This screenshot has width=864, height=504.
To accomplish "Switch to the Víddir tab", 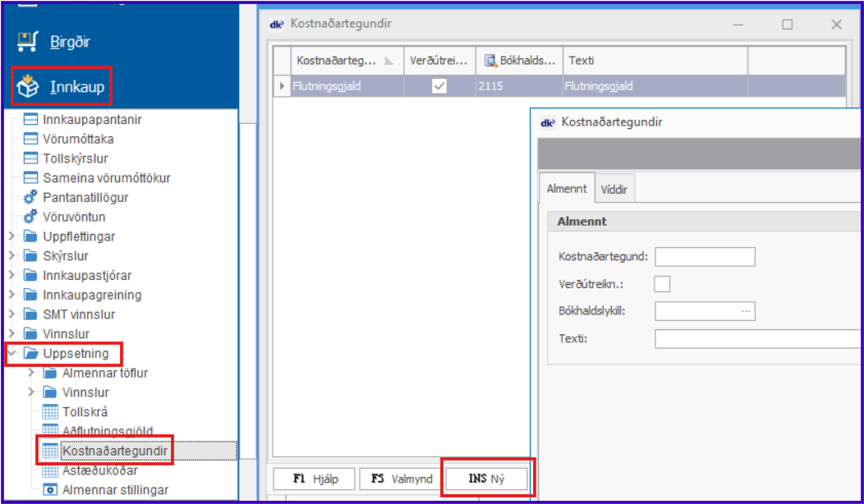I will (614, 189).
